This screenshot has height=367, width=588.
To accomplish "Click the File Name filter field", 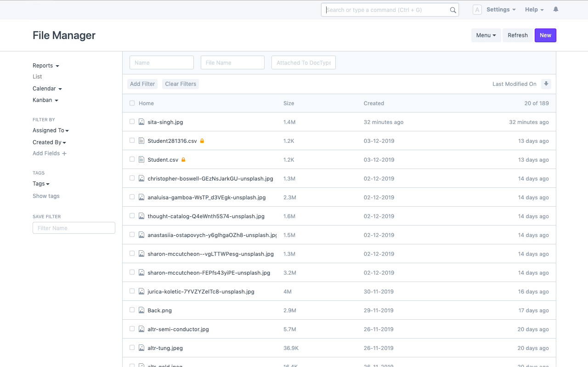I will 232,63.
